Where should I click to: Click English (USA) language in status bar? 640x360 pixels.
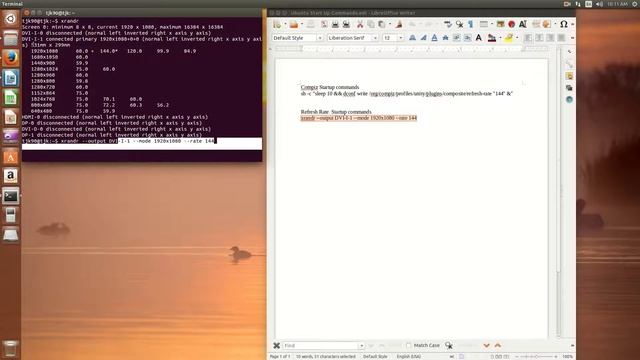[x=409, y=357]
